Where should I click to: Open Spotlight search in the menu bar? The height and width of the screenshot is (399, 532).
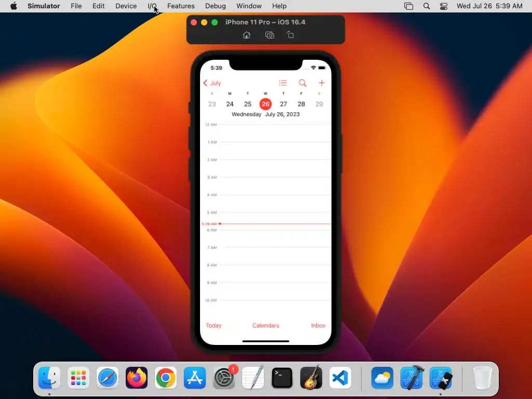point(427,6)
